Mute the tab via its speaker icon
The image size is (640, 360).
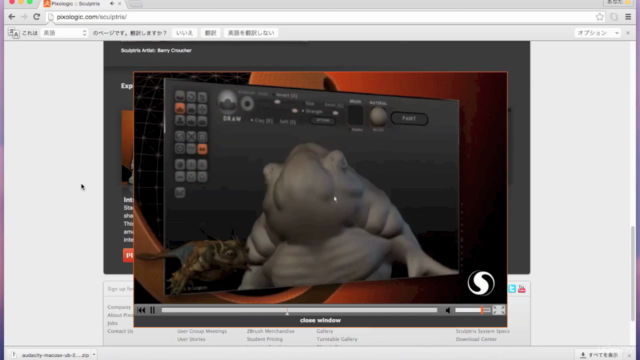112,4
